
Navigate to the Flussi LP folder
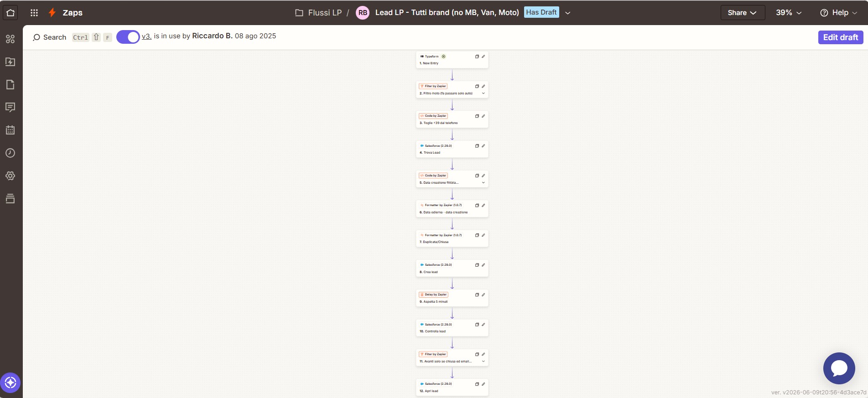tap(318, 13)
